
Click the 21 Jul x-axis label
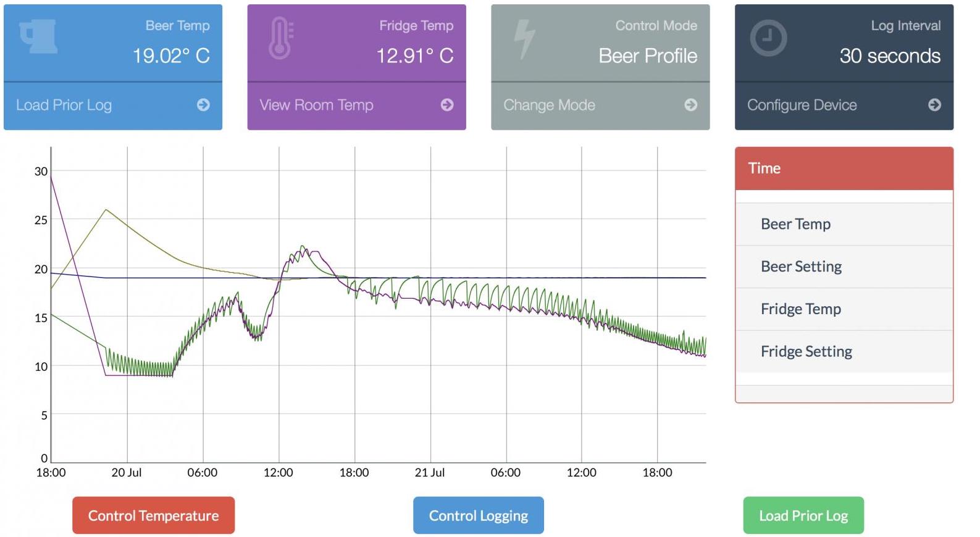[x=430, y=473]
